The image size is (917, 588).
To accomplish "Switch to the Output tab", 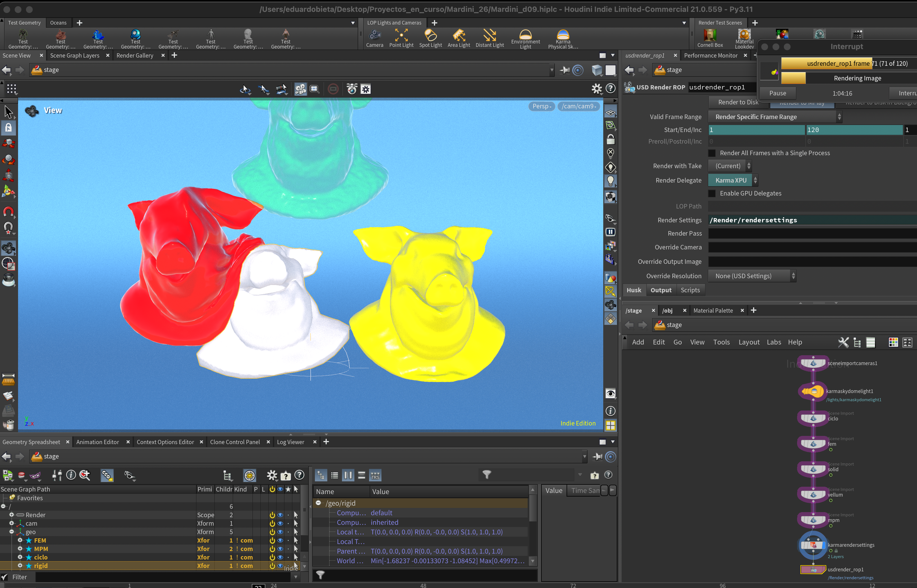I will (661, 290).
